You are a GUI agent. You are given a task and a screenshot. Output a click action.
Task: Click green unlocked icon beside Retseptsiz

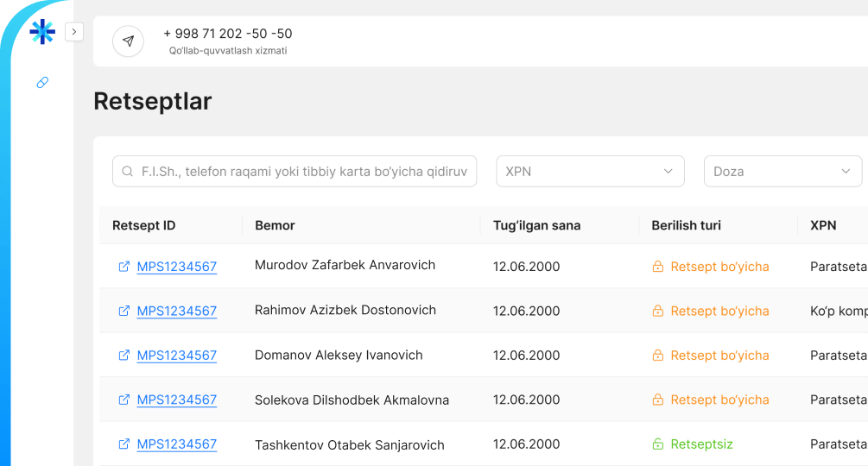tap(658, 444)
